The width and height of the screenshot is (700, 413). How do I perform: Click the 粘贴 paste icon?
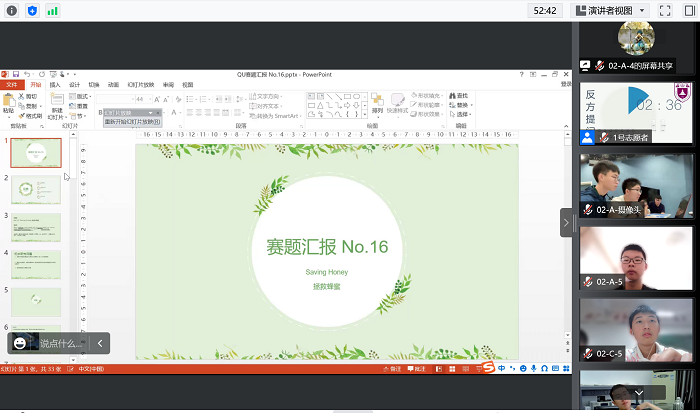coord(8,100)
